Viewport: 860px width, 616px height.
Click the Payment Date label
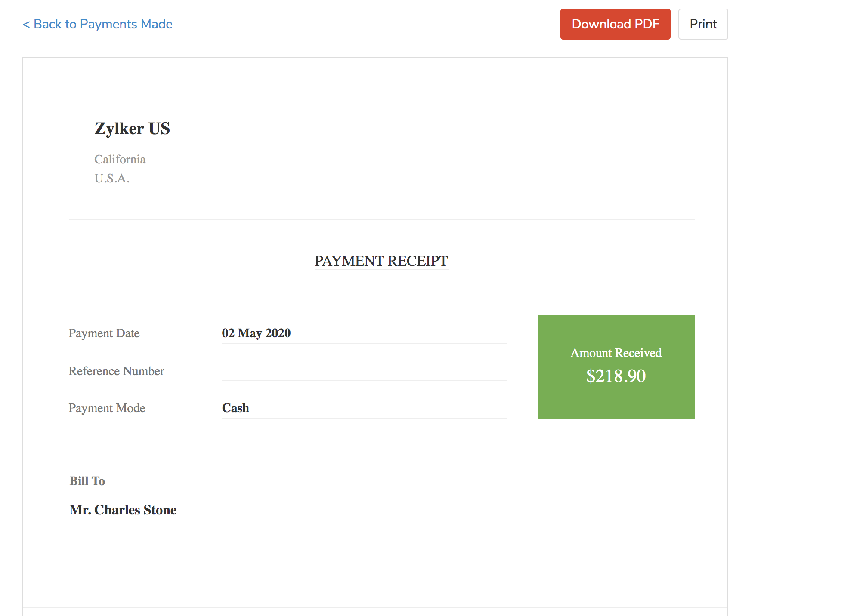click(104, 333)
